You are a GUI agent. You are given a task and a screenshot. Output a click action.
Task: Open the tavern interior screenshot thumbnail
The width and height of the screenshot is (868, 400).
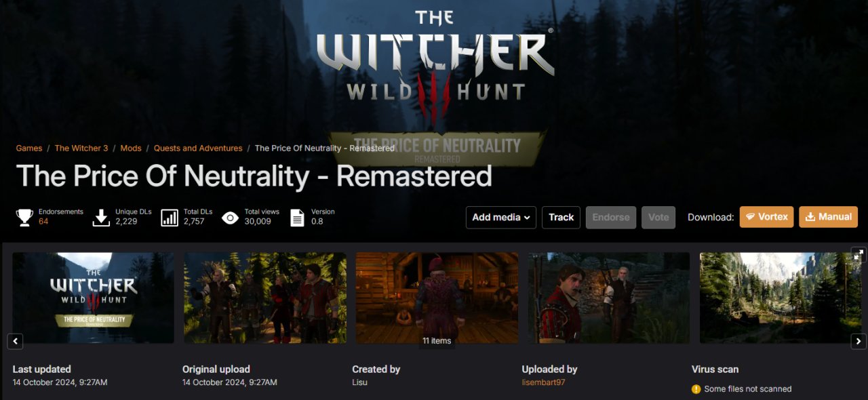(x=437, y=298)
